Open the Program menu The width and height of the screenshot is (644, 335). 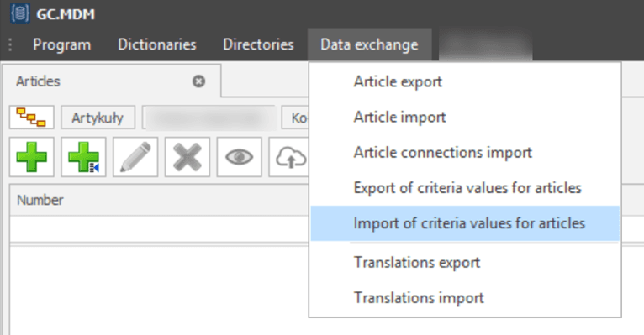(61, 44)
